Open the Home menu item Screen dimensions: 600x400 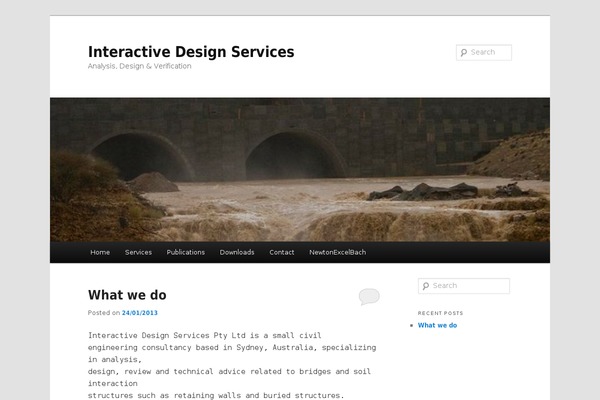pyautogui.click(x=100, y=252)
